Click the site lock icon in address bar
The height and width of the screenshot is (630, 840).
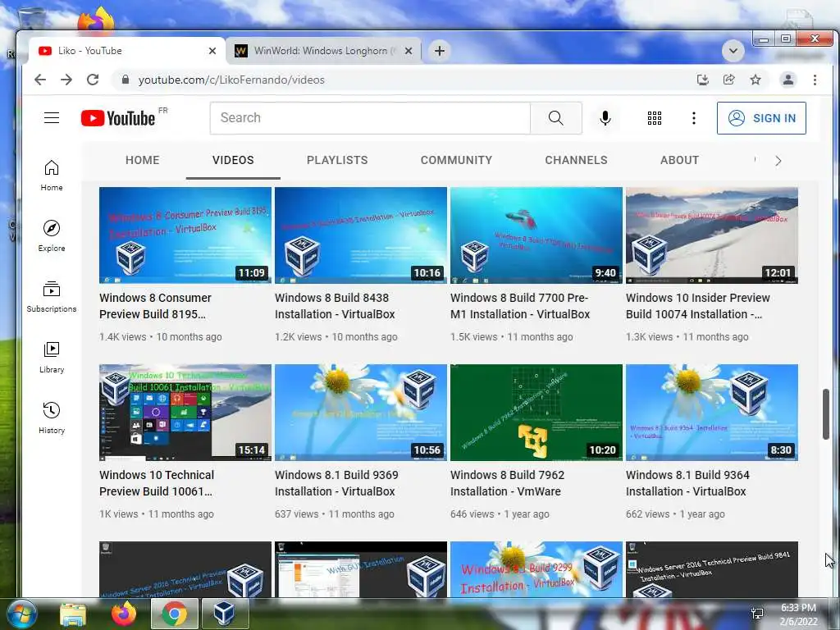(x=126, y=80)
